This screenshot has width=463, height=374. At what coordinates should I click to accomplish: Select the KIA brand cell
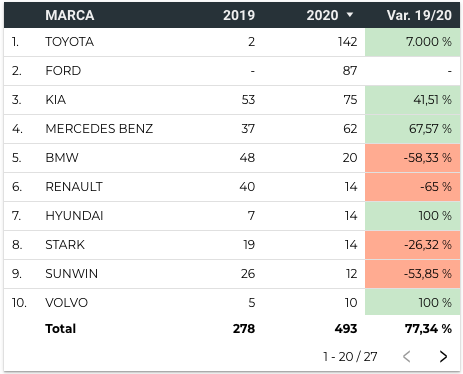point(56,100)
